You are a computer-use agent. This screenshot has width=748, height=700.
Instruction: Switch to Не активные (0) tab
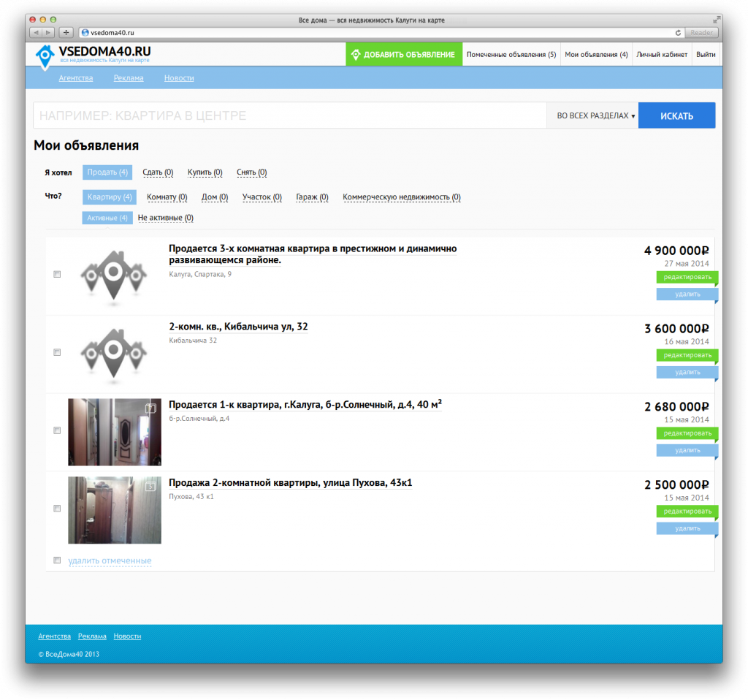click(166, 218)
